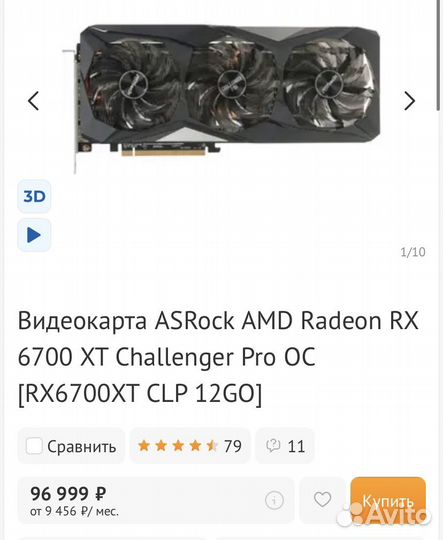Open the 11 comments count
The width and height of the screenshot is (443, 540).
[x=296, y=447]
